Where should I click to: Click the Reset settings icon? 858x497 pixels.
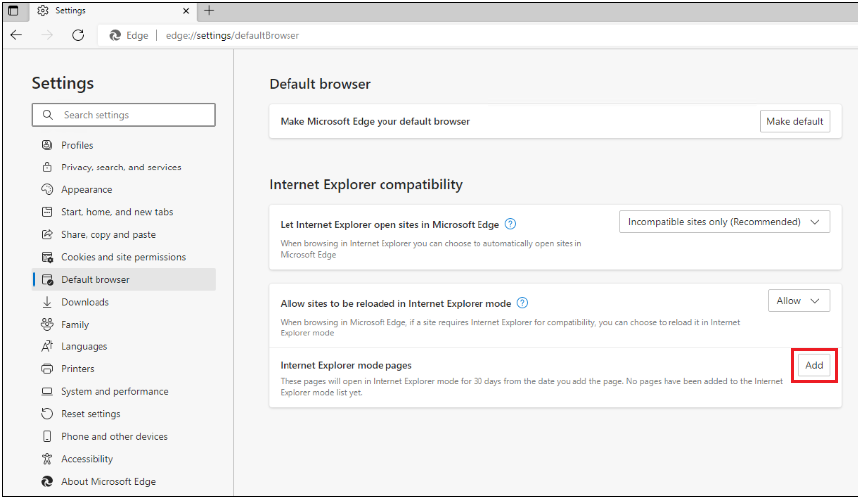click(47, 414)
